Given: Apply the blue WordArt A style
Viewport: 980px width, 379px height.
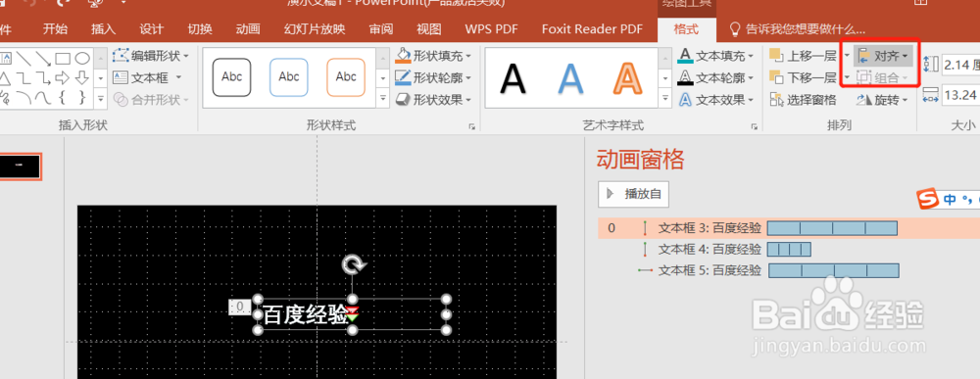Looking at the screenshot, I should tap(570, 78).
